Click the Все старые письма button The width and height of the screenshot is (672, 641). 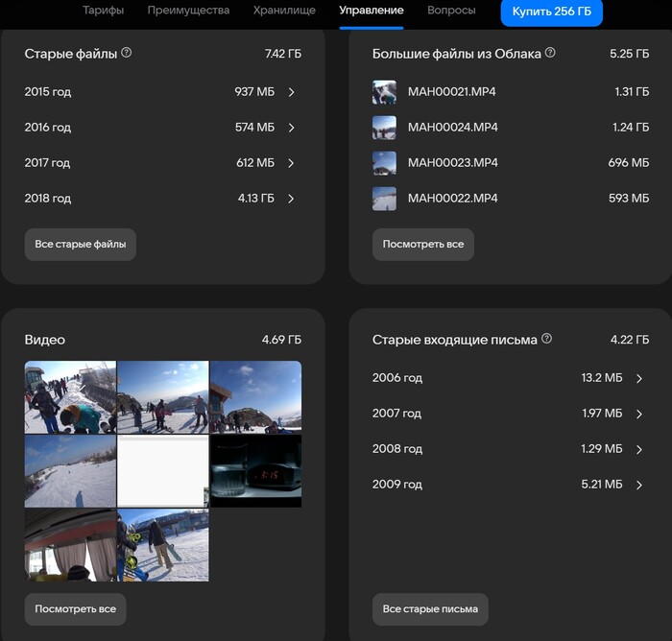pyautogui.click(x=430, y=609)
